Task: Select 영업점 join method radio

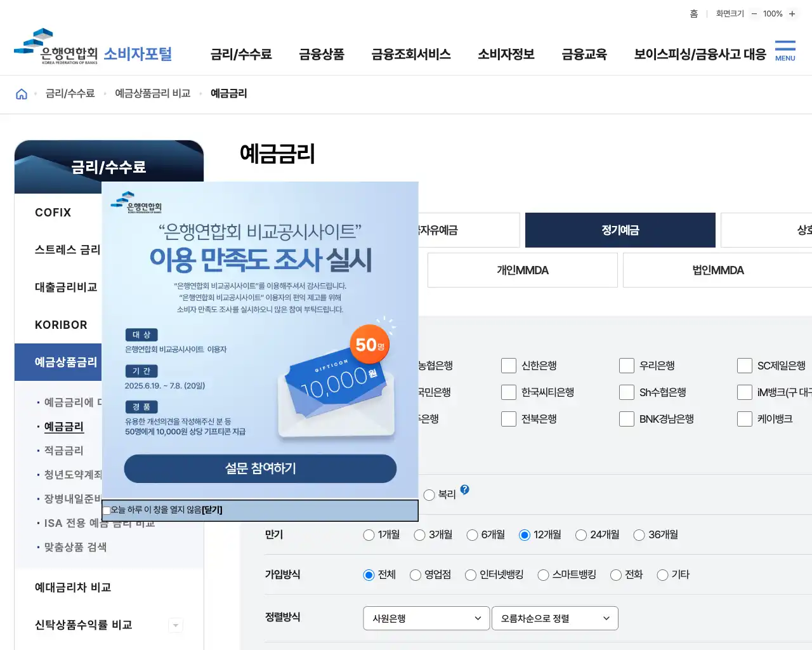Action: click(x=416, y=575)
